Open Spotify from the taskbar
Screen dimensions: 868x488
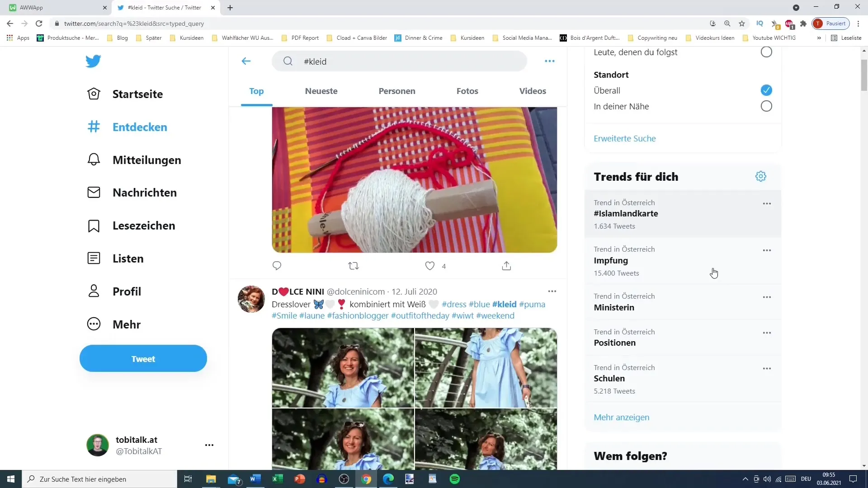pyautogui.click(x=455, y=479)
